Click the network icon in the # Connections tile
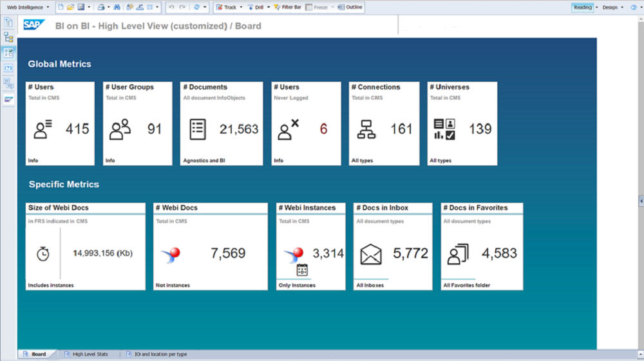The height and width of the screenshot is (361, 644). (366, 129)
